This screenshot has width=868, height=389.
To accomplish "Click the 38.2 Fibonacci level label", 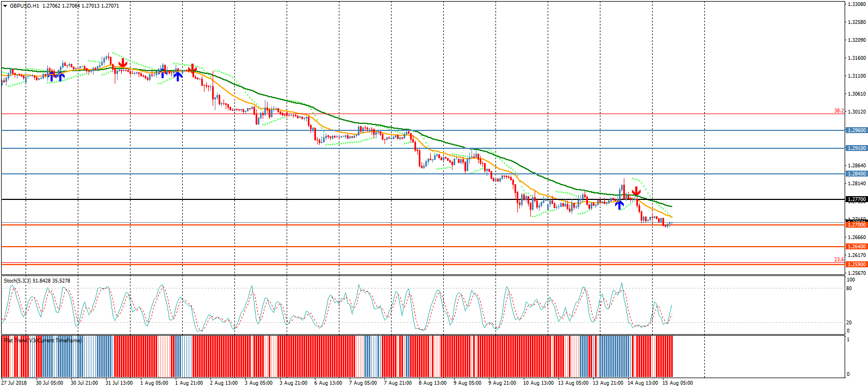I will click(x=839, y=111).
